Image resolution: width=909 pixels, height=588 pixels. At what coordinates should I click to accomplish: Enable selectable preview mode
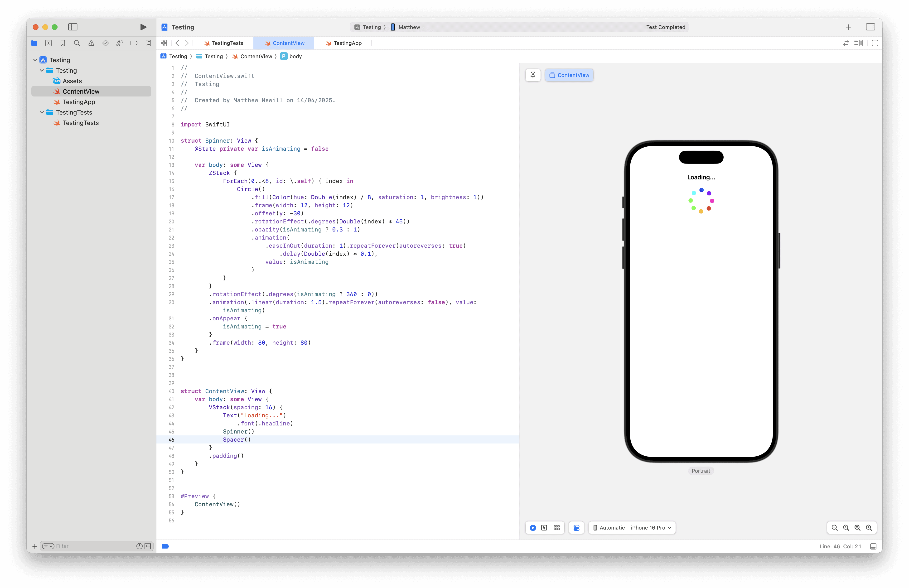tap(544, 528)
